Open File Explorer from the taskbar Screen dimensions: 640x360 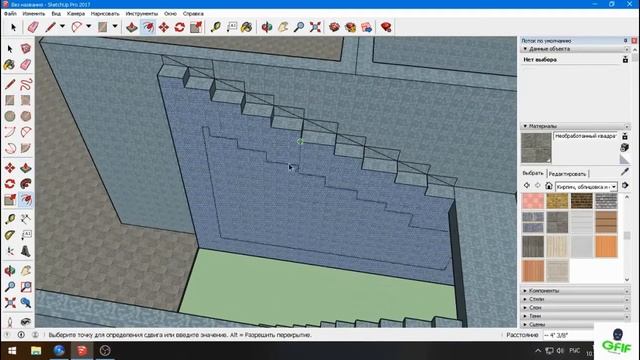pyautogui.click(x=36, y=351)
